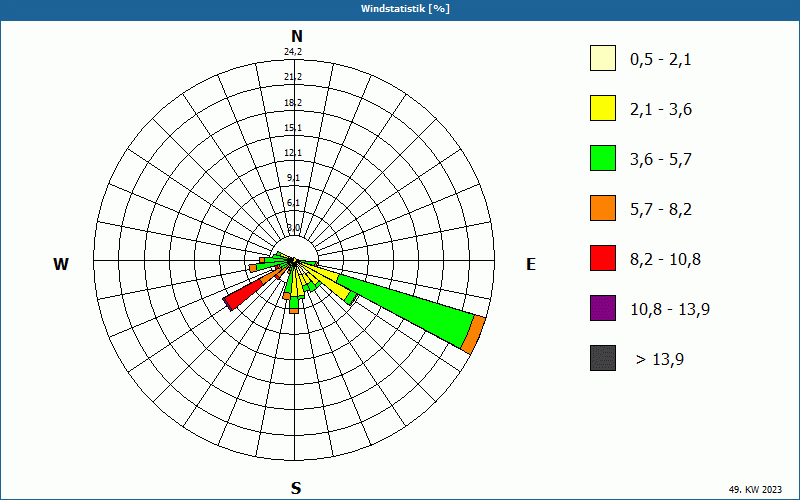800x500 pixels.
Task: Click the legend label "10,8 - 13,9"
Action: tap(670, 310)
